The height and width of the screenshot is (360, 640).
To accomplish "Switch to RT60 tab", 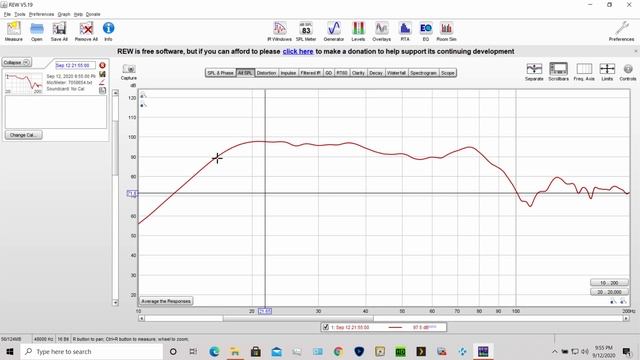I will [342, 73].
